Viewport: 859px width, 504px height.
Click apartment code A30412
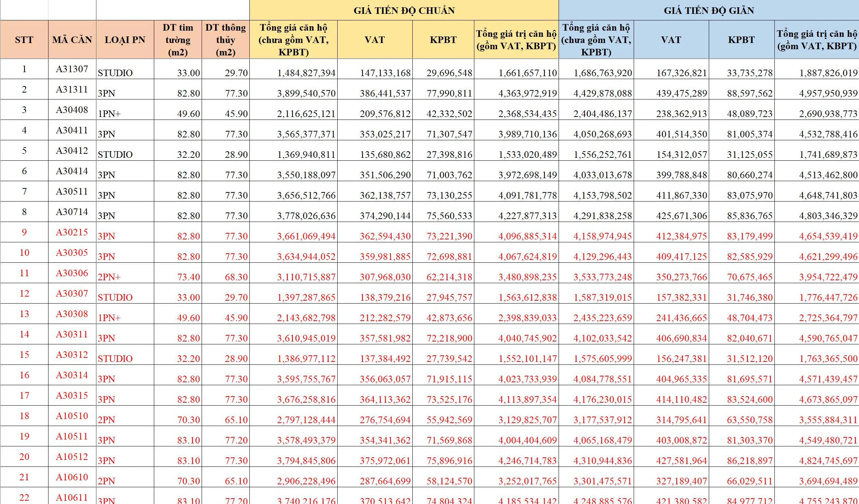[72, 151]
